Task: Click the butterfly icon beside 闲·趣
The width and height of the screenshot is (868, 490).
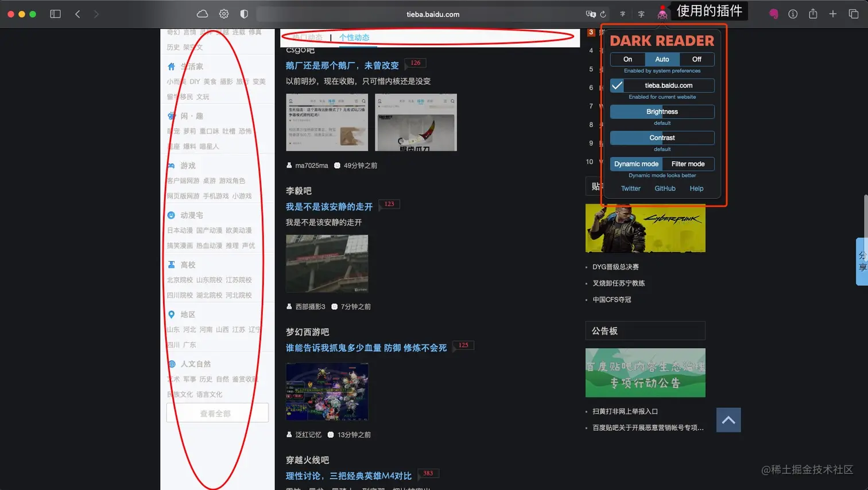Action: 171,116
